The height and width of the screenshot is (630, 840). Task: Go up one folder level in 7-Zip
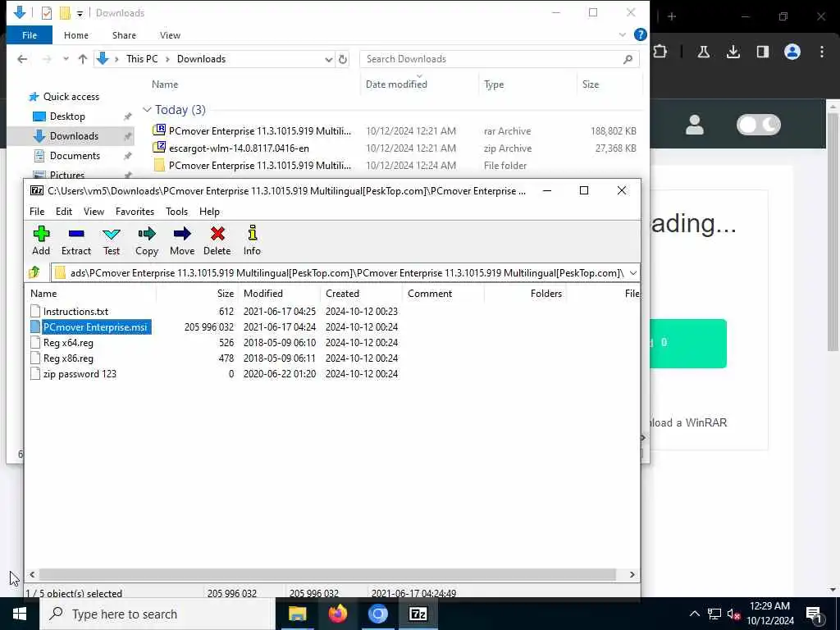(x=34, y=272)
